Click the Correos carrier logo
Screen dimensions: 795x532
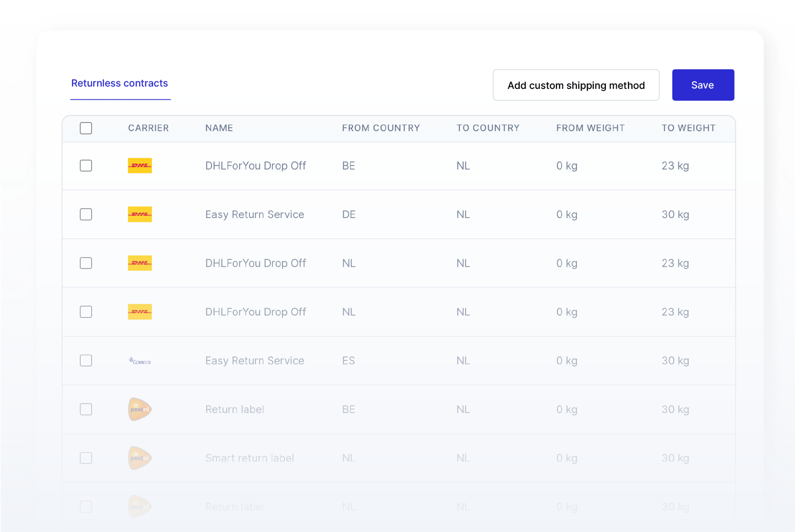140,361
